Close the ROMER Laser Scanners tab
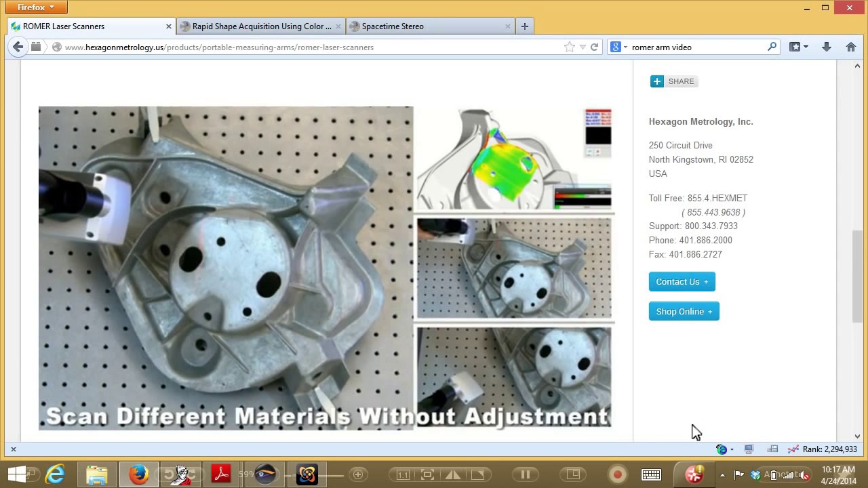This screenshot has height=488, width=868. pyautogui.click(x=169, y=26)
